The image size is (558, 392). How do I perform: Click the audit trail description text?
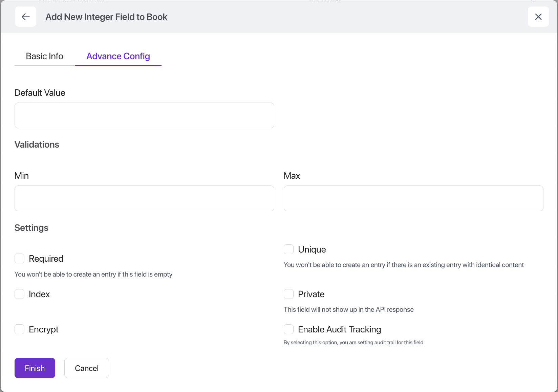[x=354, y=343]
